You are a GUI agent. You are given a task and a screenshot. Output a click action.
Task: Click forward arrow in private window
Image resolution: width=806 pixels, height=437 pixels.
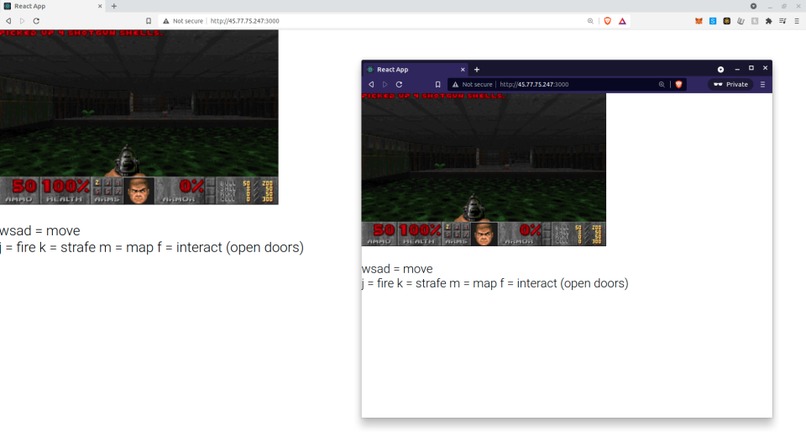coord(385,84)
